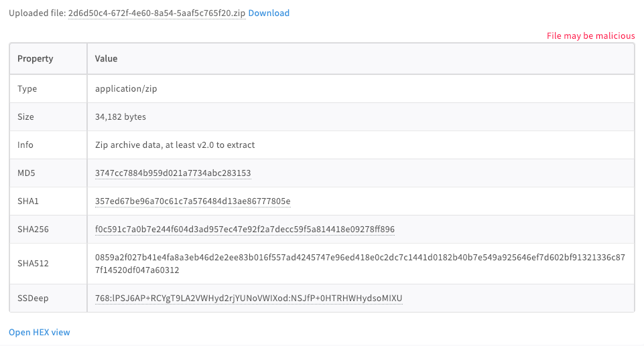The image size is (644, 346).
Task: Click the MD5 property label
Action: point(25,173)
